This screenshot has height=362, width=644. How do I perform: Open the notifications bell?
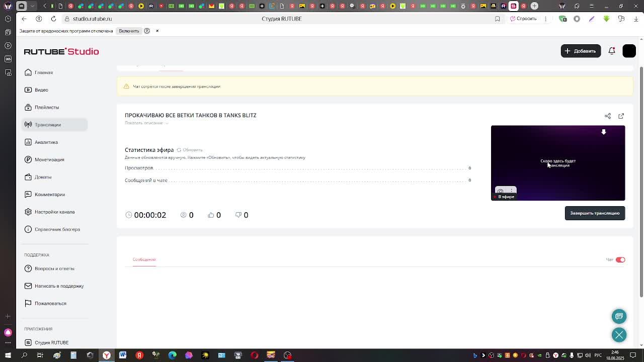(x=612, y=51)
